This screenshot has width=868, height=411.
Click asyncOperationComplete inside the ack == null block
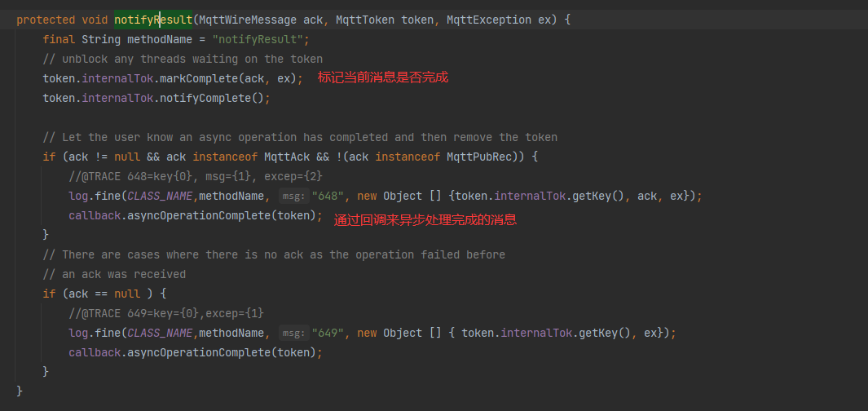[199, 352]
